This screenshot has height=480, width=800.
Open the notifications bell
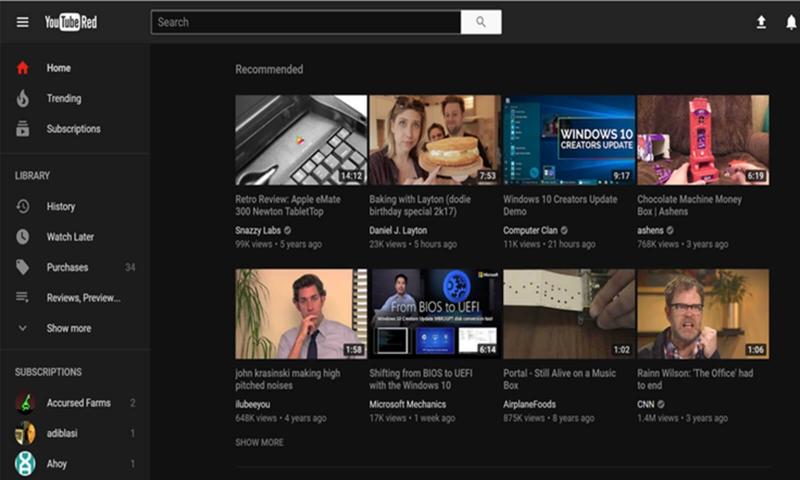tap(791, 22)
